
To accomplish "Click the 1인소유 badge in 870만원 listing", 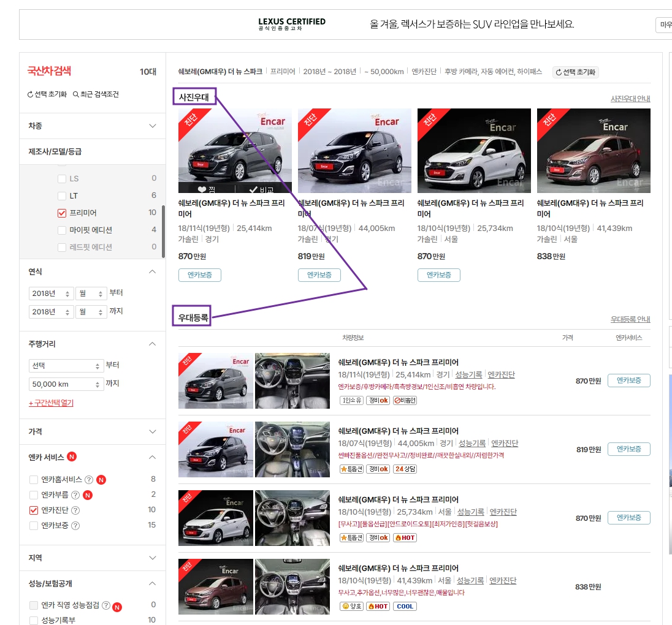I will click(351, 401).
